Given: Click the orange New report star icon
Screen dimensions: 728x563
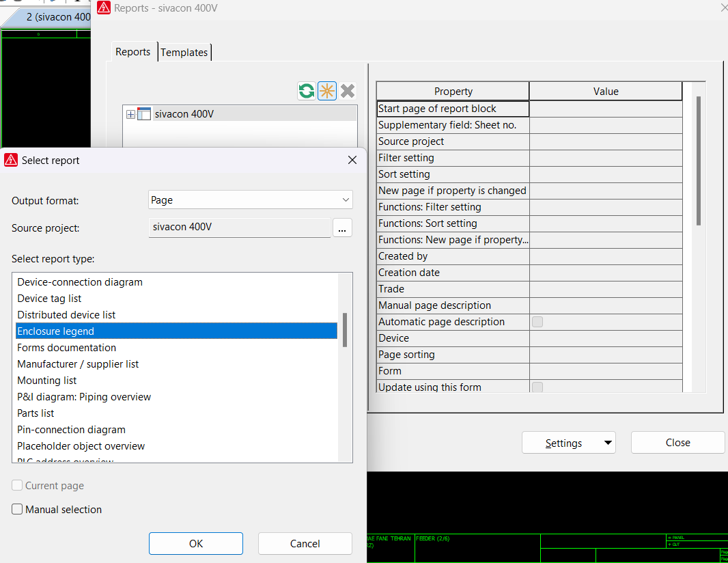Looking at the screenshot, I should coord(327,91).
